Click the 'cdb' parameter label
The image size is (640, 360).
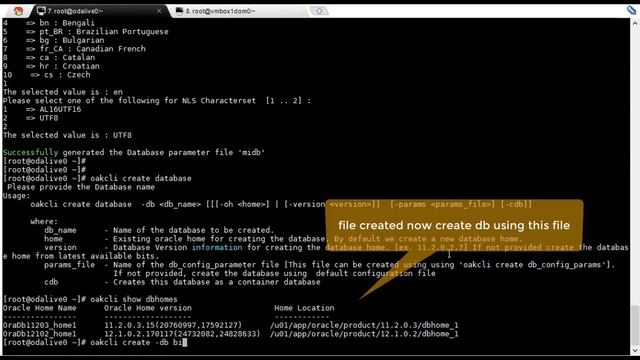(x=51, y=282)
